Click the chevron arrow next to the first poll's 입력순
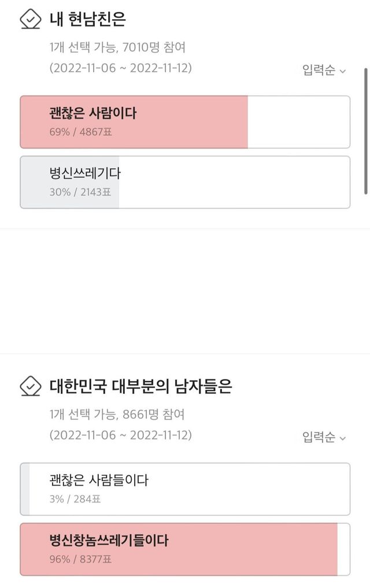Image resolution: width=370 pixels, height=588 pixels. tap(343, 72)
